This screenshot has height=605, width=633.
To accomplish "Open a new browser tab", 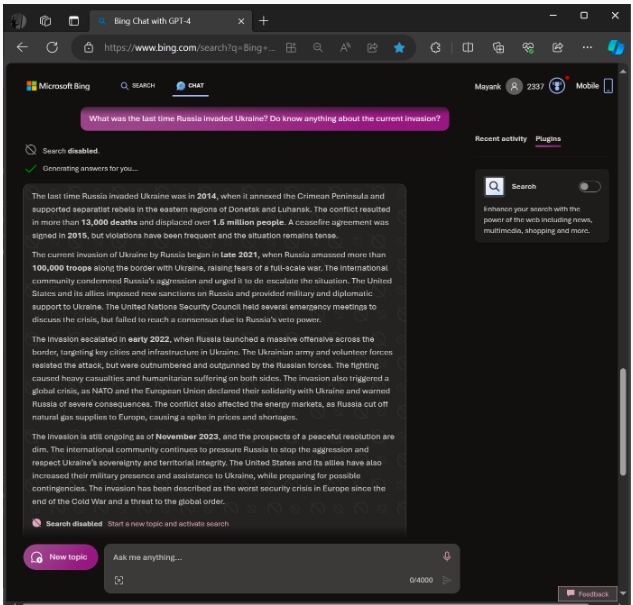I will (264, 20).
